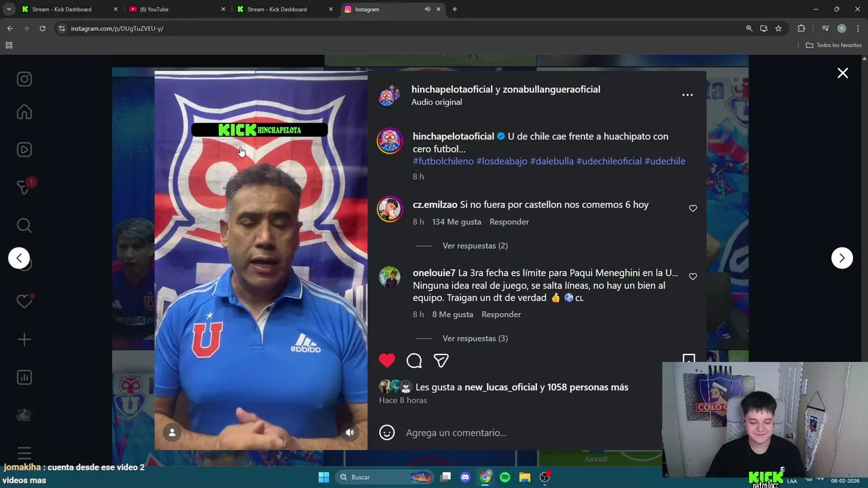
Task: Open Notifications heart icon in sidebar
Action: point(24,302)
